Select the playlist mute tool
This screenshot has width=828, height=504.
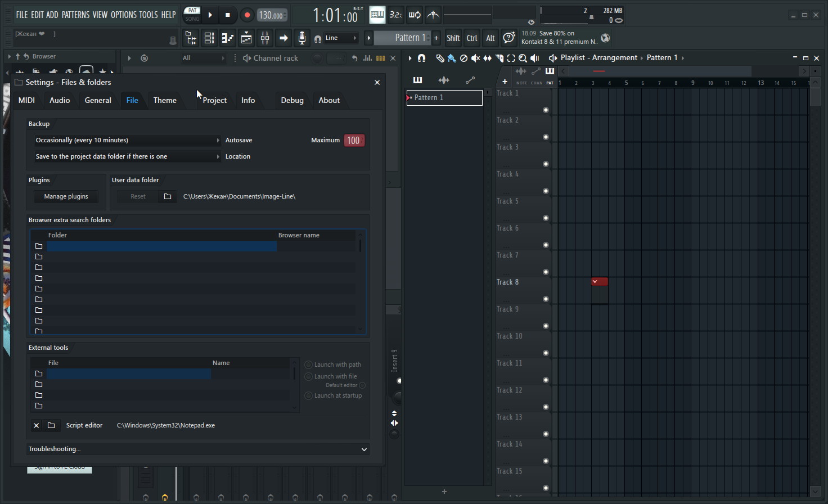475,58
